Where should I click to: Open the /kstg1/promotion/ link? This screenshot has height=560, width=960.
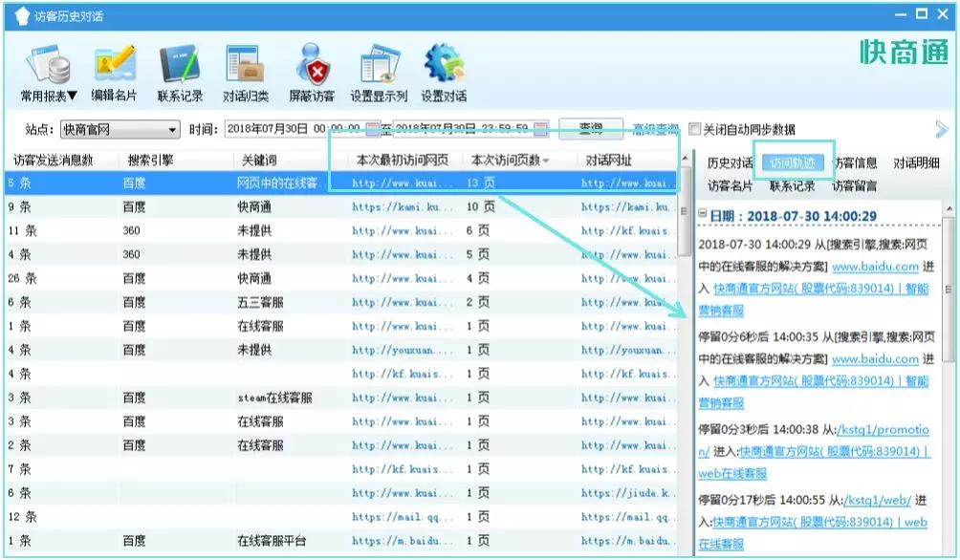882,430
